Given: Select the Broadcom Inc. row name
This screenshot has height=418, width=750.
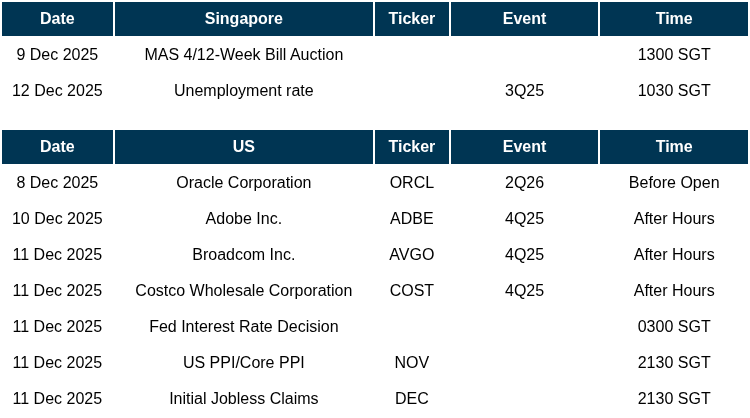Looking at the screenshot, I should tap(243, 255).
